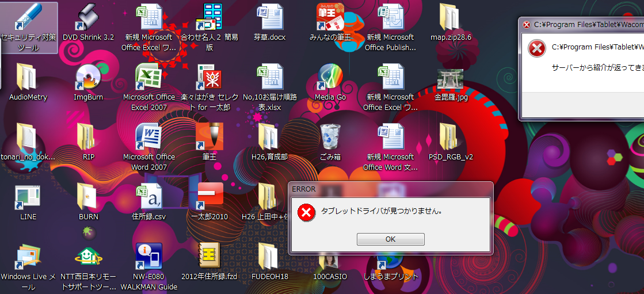This screenshot has height=294, width=644.
Task: Click the red error icon in ERROR dialog
Action: pyautogui.click(x=305, y=212)
